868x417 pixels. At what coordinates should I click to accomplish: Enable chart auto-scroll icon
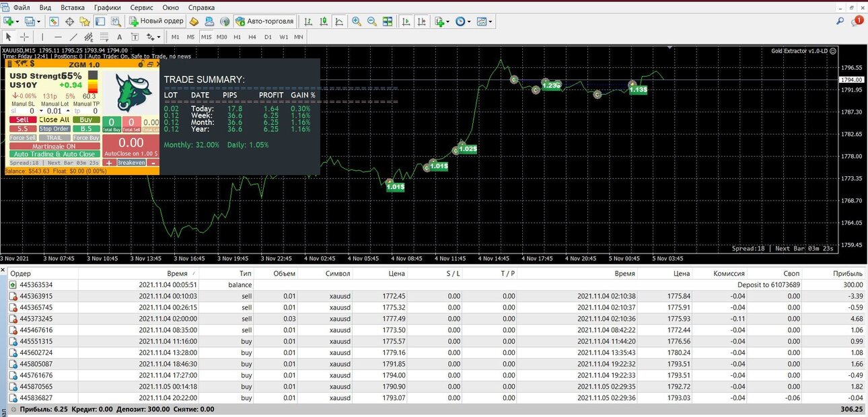(406, 22)
